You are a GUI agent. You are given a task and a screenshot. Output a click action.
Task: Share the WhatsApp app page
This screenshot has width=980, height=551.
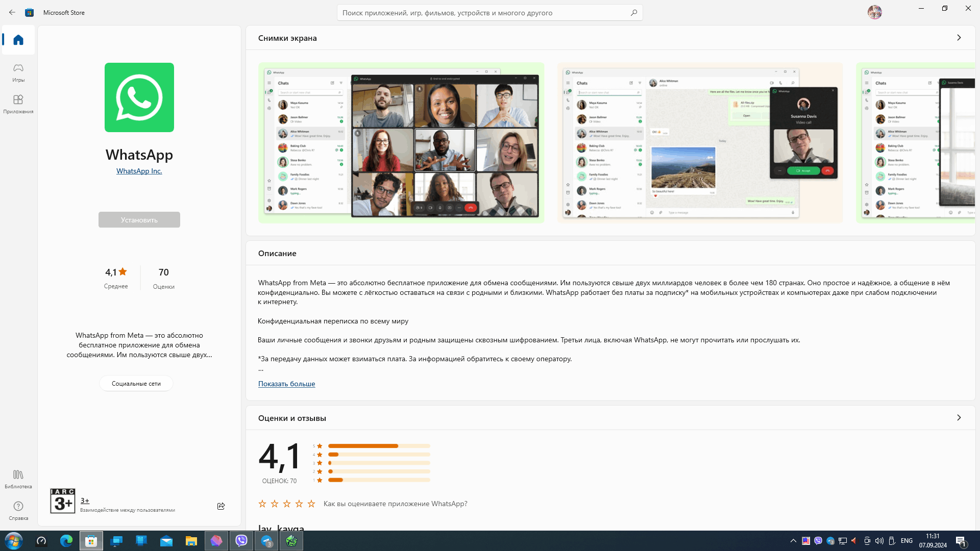[x=221, y=506]
